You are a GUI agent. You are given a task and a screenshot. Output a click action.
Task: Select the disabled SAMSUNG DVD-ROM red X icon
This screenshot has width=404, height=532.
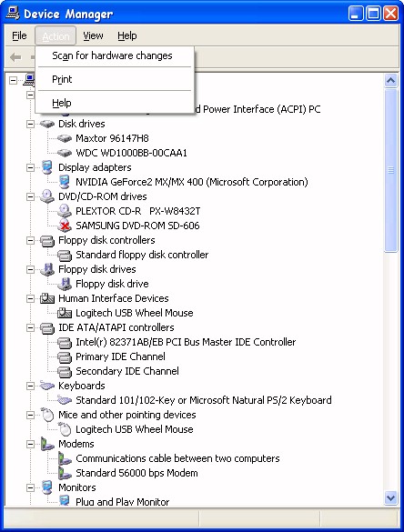tap(65, 226)
